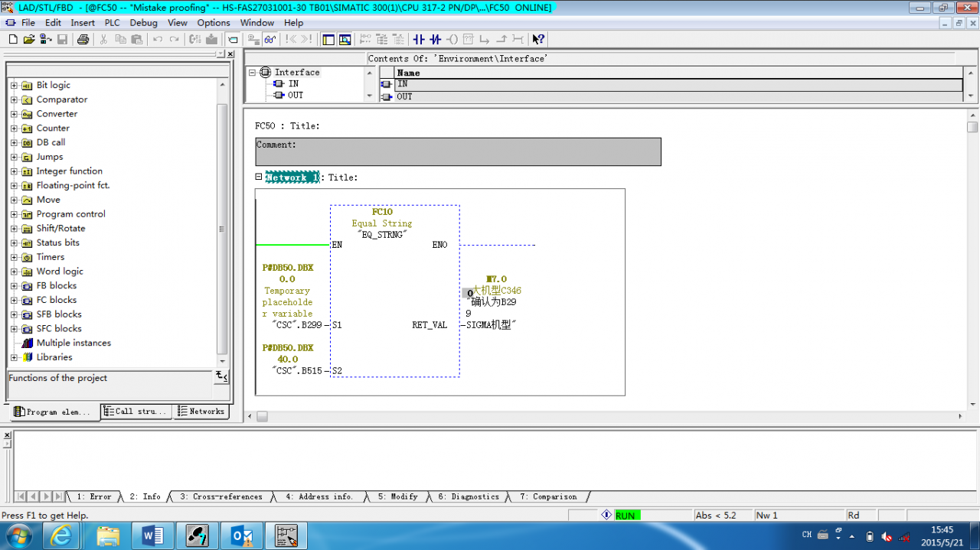Viewport: 980px width, 550px height.
Task: Switch to the Call structure tab
Action: point(136,412)
